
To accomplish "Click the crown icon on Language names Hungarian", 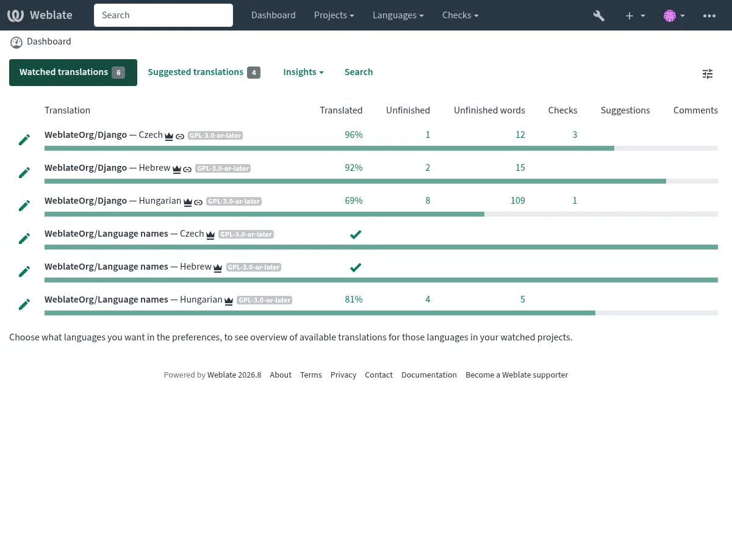I will pos(229,301).
